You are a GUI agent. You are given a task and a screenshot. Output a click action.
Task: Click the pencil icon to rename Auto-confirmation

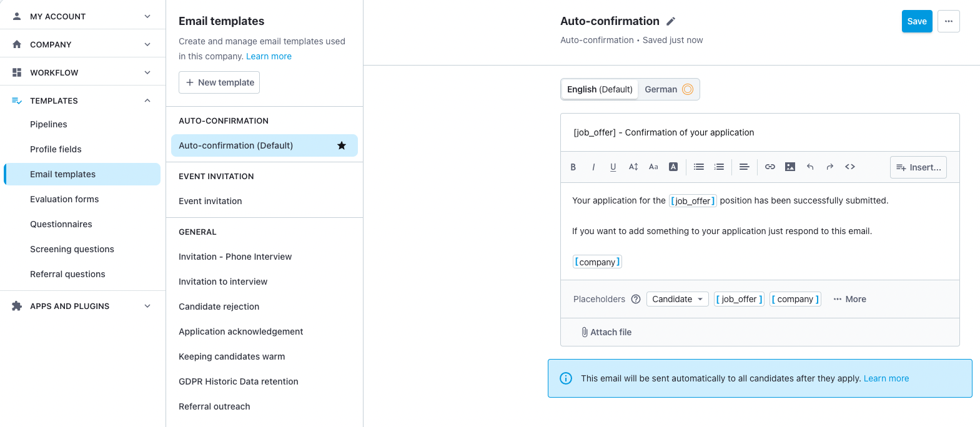point(671,21)
